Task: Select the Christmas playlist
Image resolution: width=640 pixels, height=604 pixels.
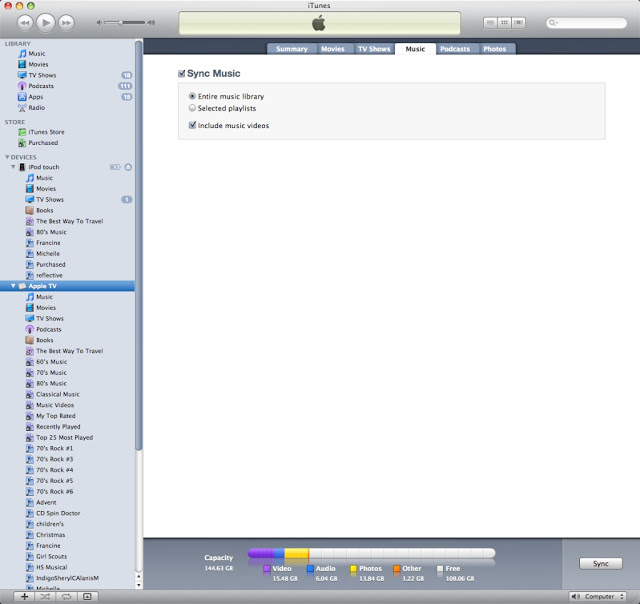Action: click(51, 535)
